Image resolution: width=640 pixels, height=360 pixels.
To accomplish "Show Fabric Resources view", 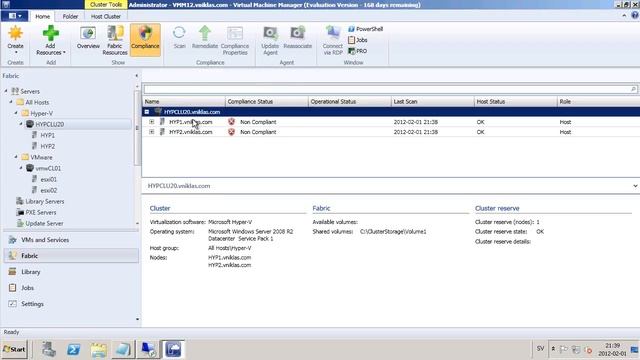I will tap(115, 40).
